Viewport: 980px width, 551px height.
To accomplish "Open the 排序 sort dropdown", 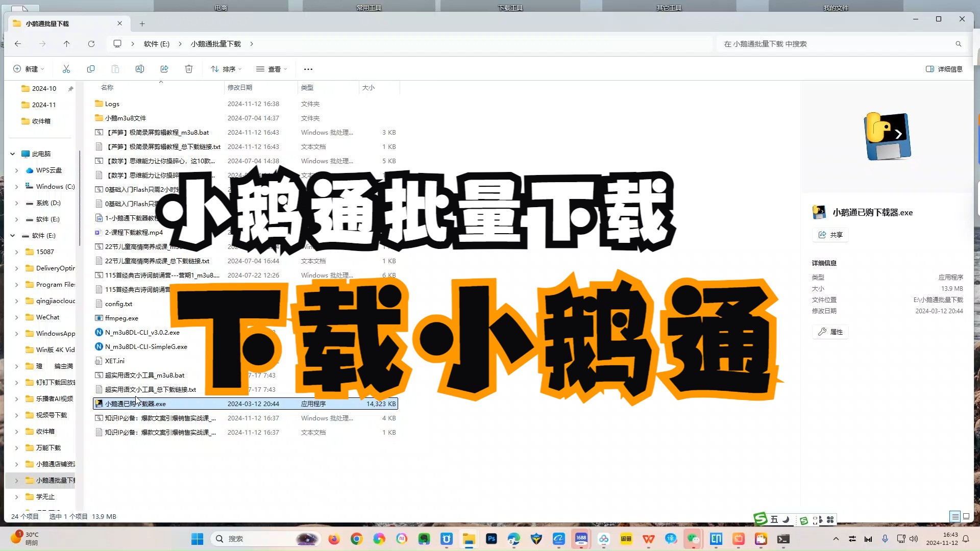I will [226, 69].
